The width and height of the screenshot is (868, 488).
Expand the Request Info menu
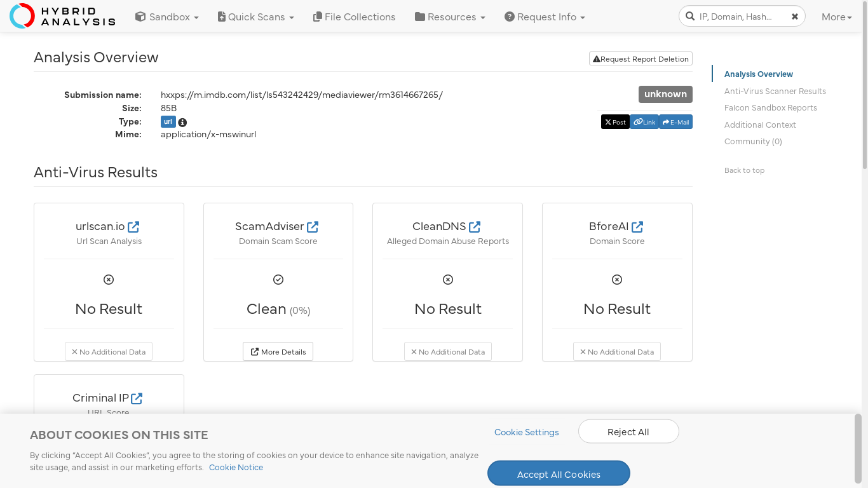(x=545, y=17)
